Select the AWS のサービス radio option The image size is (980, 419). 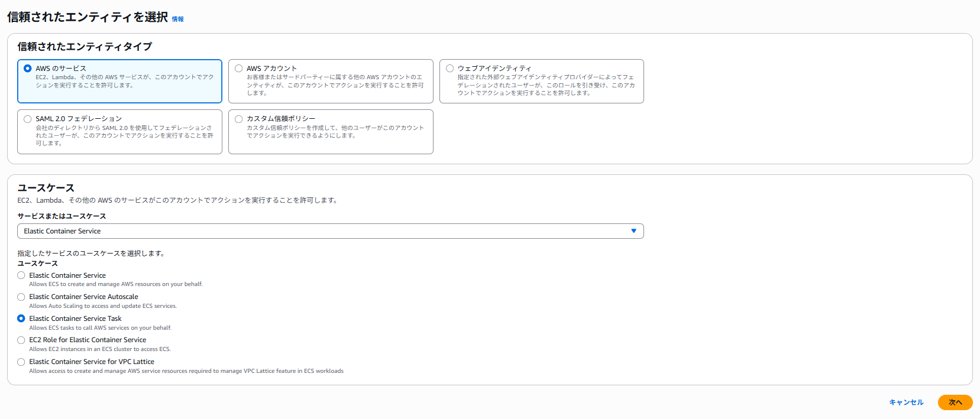tap(28, 69)
